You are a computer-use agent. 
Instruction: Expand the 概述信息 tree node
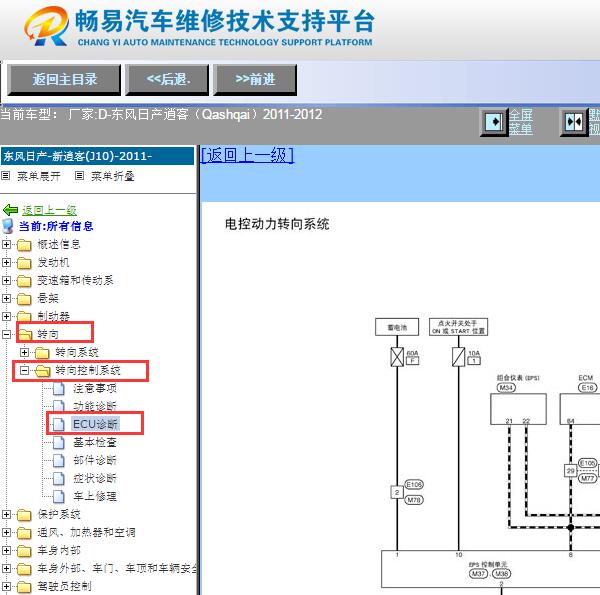point(6,244)
